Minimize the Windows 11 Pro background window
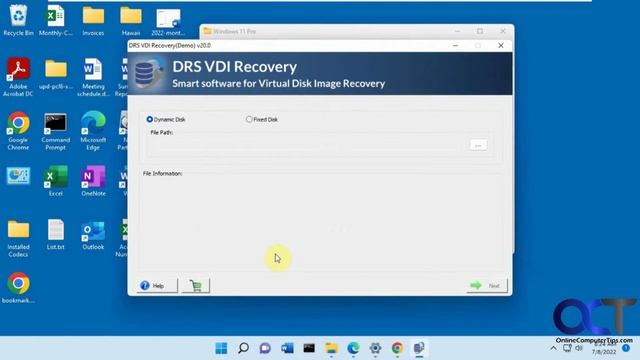Screen dimensions: 640x360 coord(457,31)
